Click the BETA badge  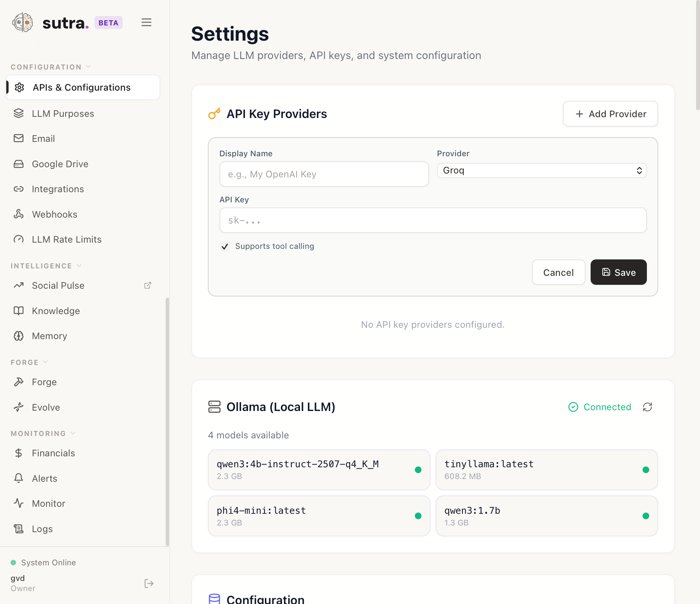tap(109, 23)
